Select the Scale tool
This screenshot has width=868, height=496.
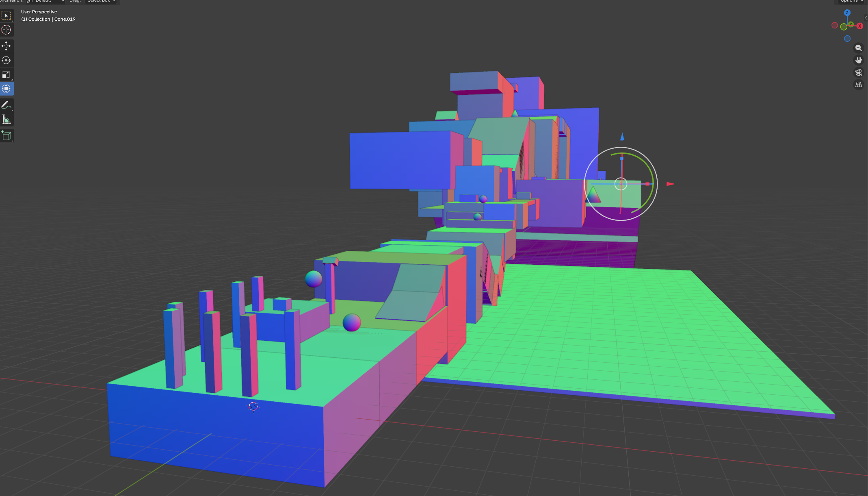6,74
